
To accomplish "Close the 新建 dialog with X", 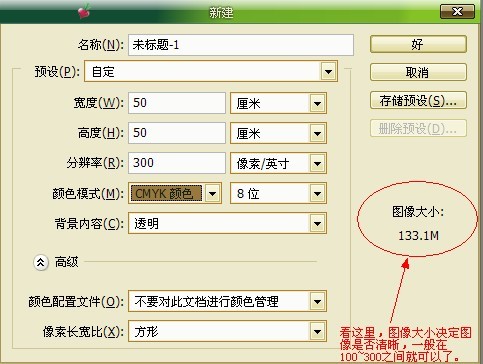I will click(x=457, y=12).
